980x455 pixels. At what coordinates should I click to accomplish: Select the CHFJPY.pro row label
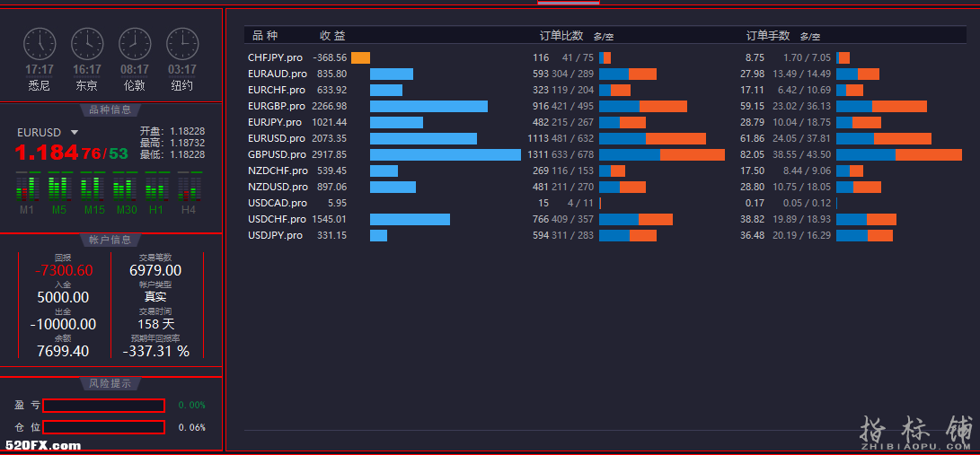pos(275,57)
